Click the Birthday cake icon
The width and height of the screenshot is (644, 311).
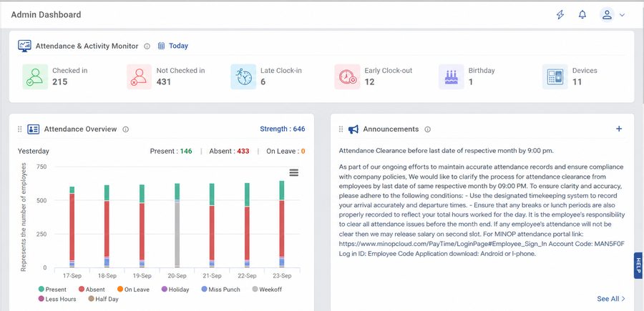[x=451, y=76]
